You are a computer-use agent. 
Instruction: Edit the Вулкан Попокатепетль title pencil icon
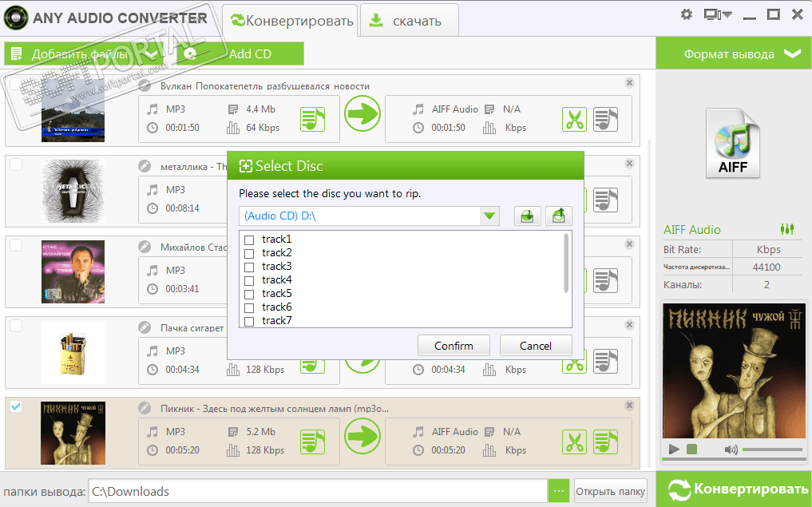coord(145,86)
